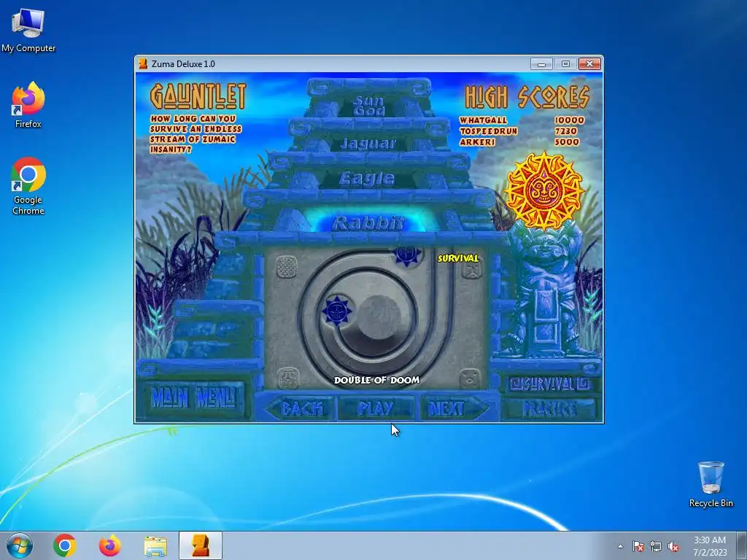Click the TOSPEEDRUN high score entry
747x560 pixels.
519,131
